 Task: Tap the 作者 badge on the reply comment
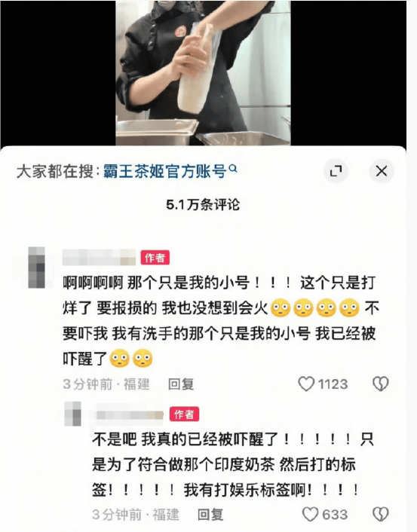tap(184, 414)
